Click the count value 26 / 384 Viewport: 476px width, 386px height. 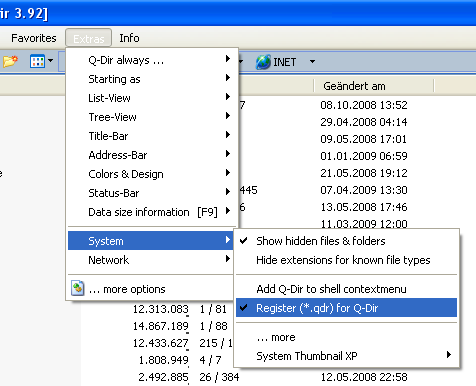(x=219, y=377)
